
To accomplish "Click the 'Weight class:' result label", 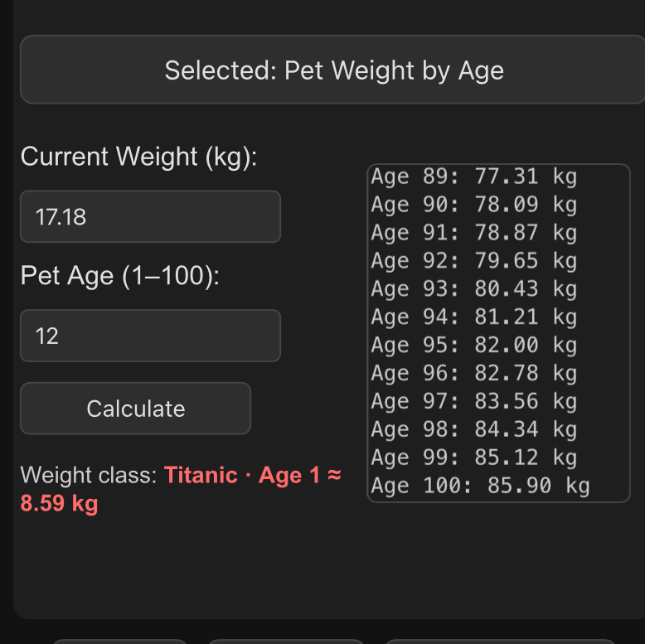I will (89, 476).
